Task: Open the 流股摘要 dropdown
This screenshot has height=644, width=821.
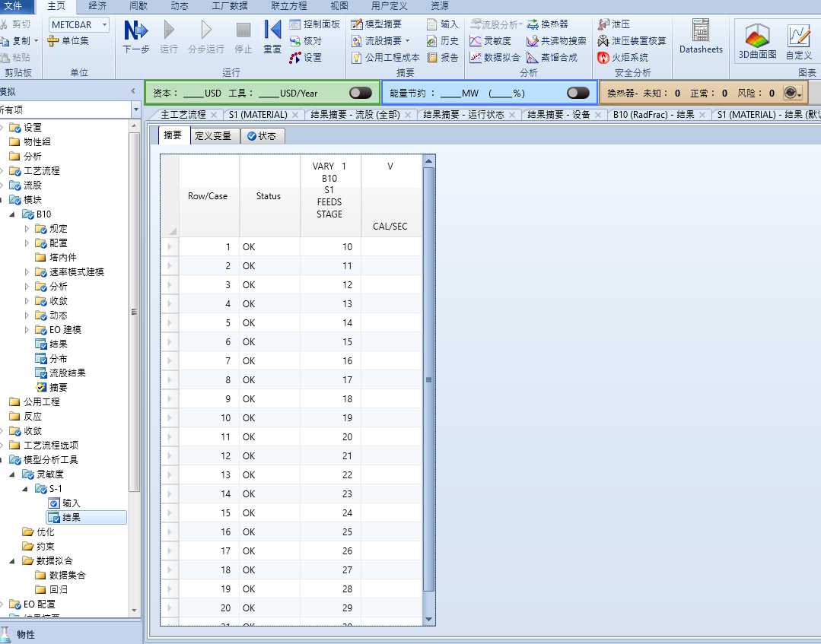Action: click(407, 41)
